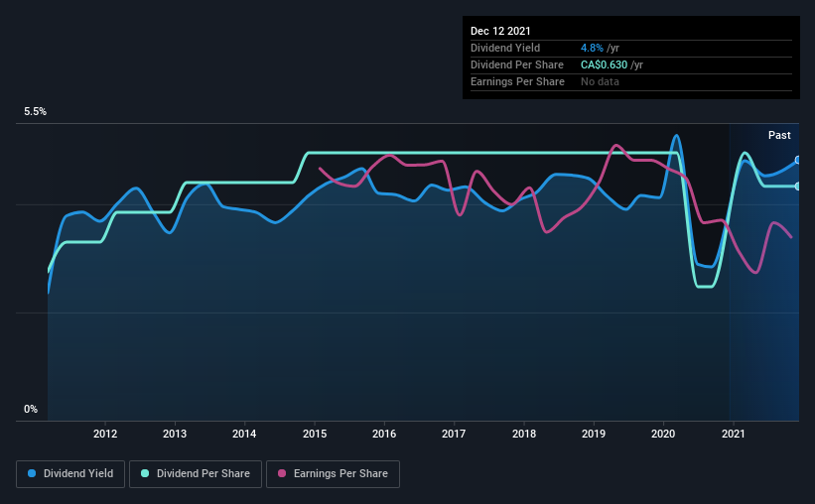The width and height of the screenshot is (815, 504).
Task: Click the blue Dividend Yield legend dot
Action: (x=32, y=473)
